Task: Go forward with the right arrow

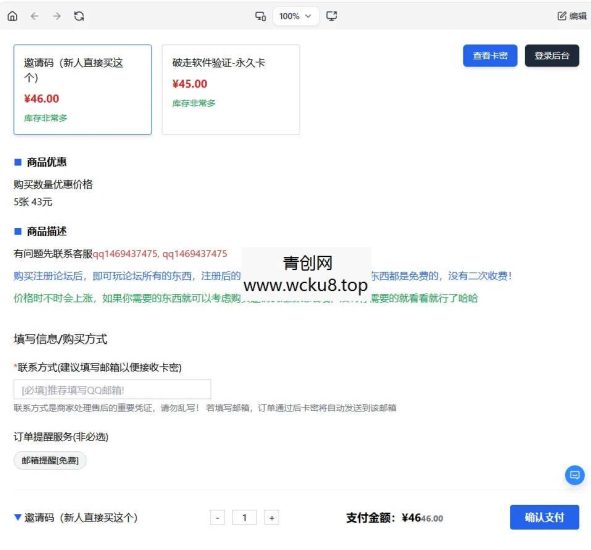Action: (57, 16)
